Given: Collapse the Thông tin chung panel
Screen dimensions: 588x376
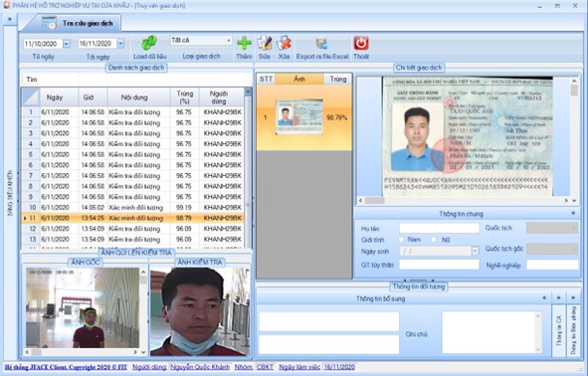Looking at the screenshot, I should [x=573, y=214].
